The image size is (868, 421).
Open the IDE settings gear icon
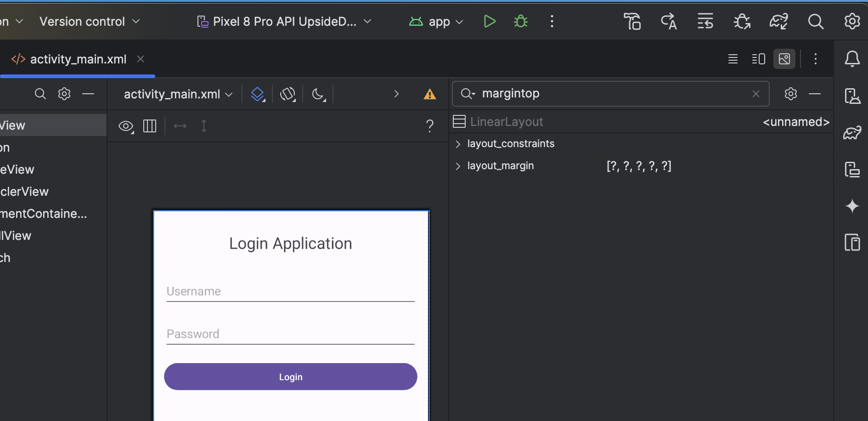[852, 21]
